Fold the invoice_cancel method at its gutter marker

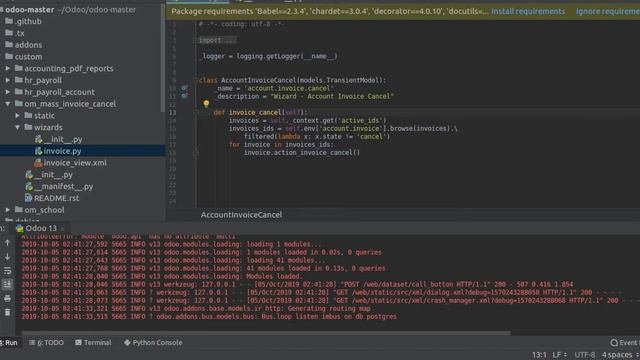pyautogui.click(x=196, y=112)
